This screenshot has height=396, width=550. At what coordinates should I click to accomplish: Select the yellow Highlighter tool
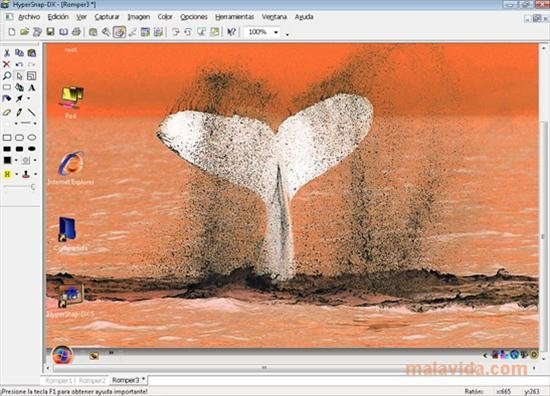click(x=7, y=174)
